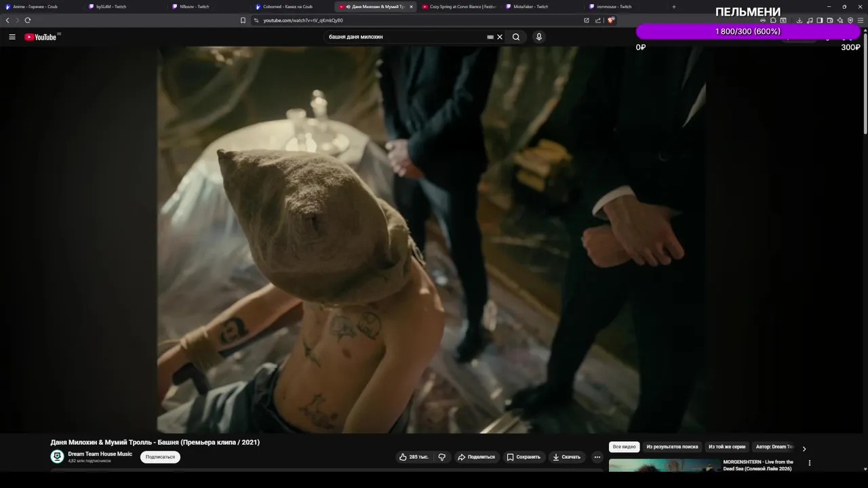The width and height of the screenshot is (868, 488).
Task: Click the ПЕЛЬМЕНИ overlay heading
Action: tap(748, 12)
